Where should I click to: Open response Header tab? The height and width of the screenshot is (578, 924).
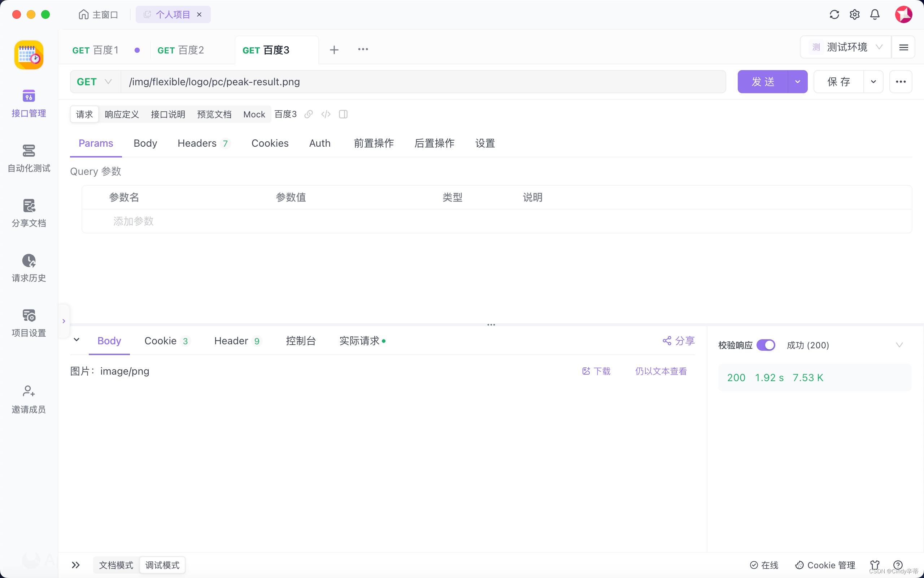(237, 341)
